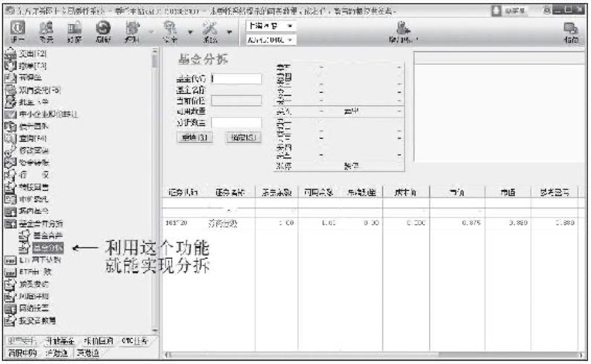591x364 pixels.
Task: Select 基金合并 in the sidebar tree
Action: click(47, 235)
